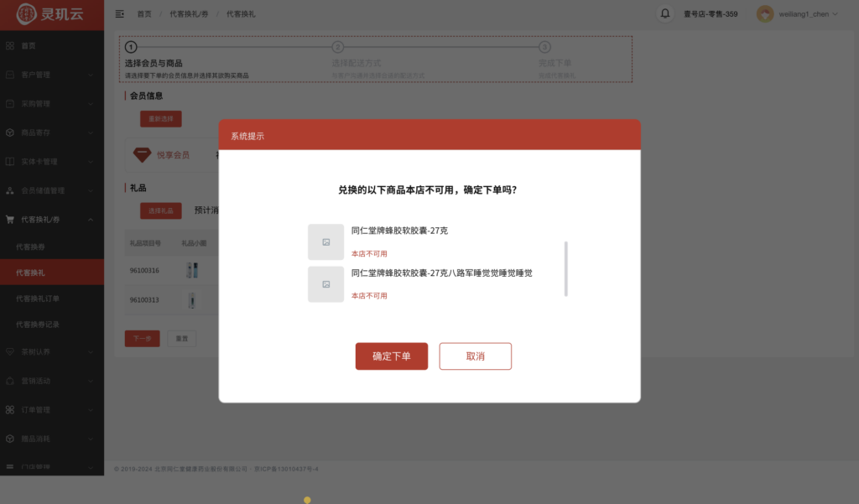Open gift thumbnail in row 96100313
This screenshot has height=504, width=859.
click(192, 300)
